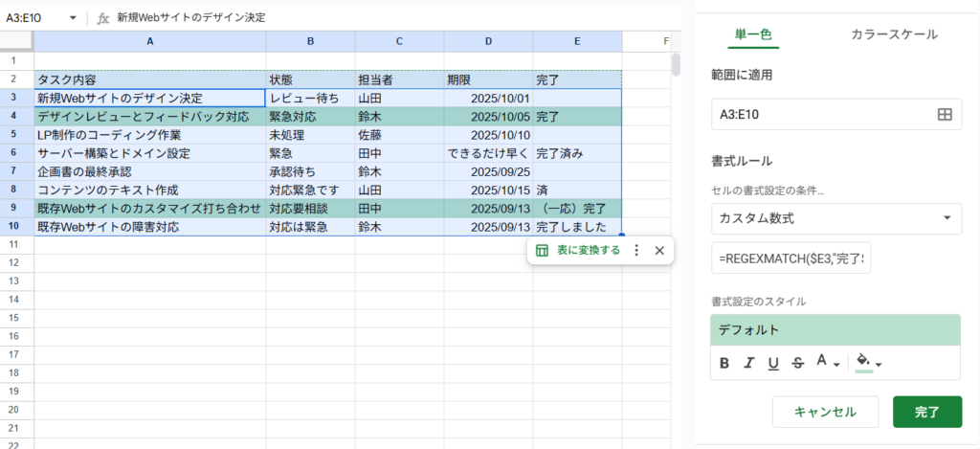980x449 pixels.
Task: Toggle underline in the format style toolbar
Action: tap(772, 363)
